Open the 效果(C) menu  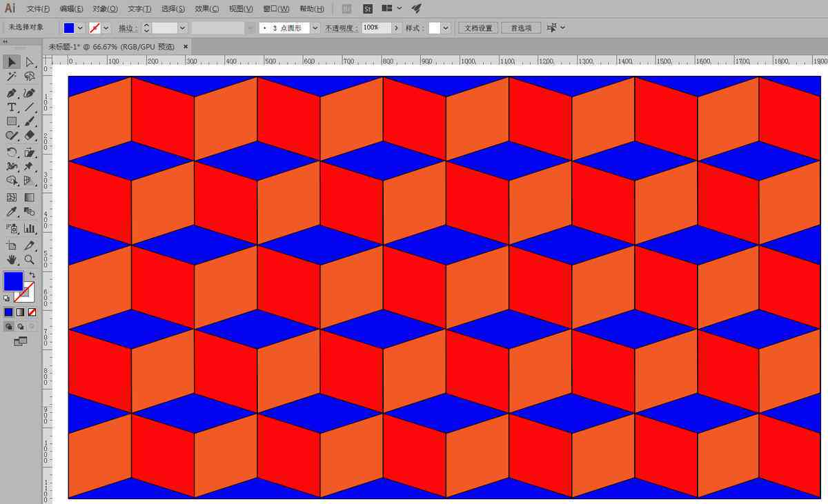click(206, 9)
